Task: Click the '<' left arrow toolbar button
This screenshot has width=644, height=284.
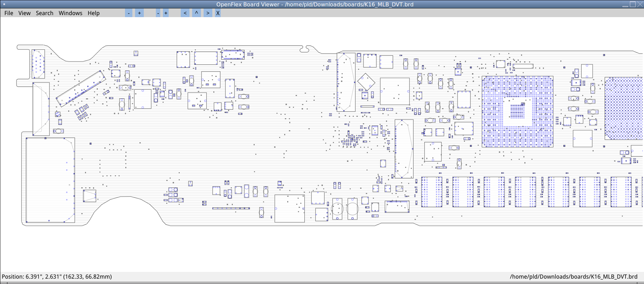Action: [185, 13]
